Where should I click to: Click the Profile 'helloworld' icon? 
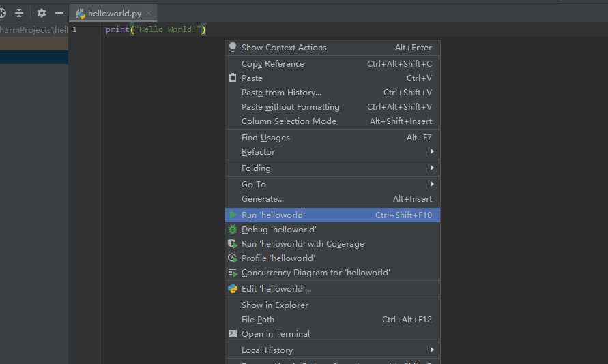click(x=233, y=258)
